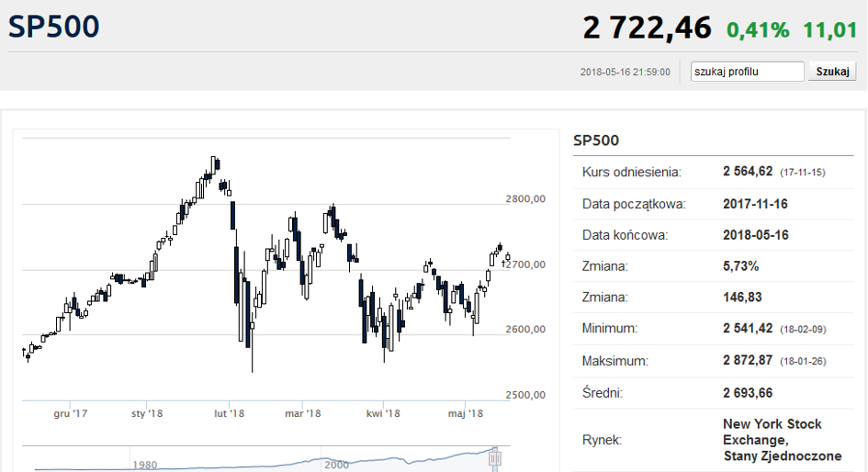Click the Szukaj search button
This screenshot has height=472, width=868.
point(831,72)
